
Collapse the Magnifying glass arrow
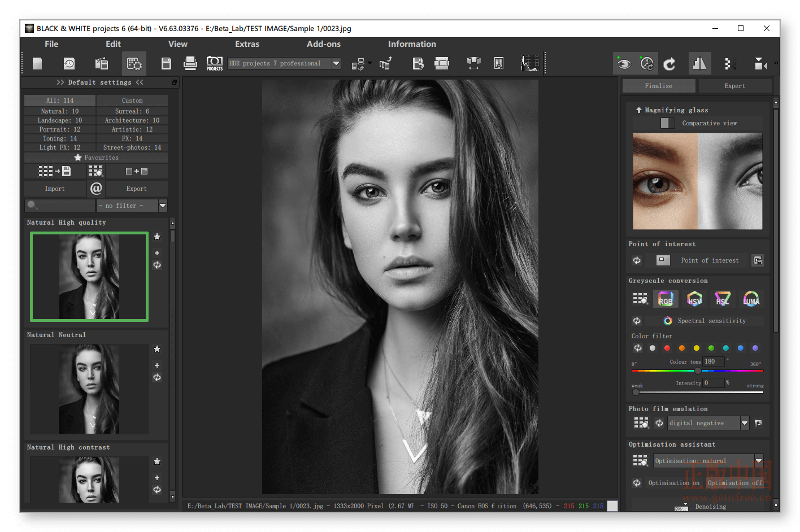click(638, 110)
